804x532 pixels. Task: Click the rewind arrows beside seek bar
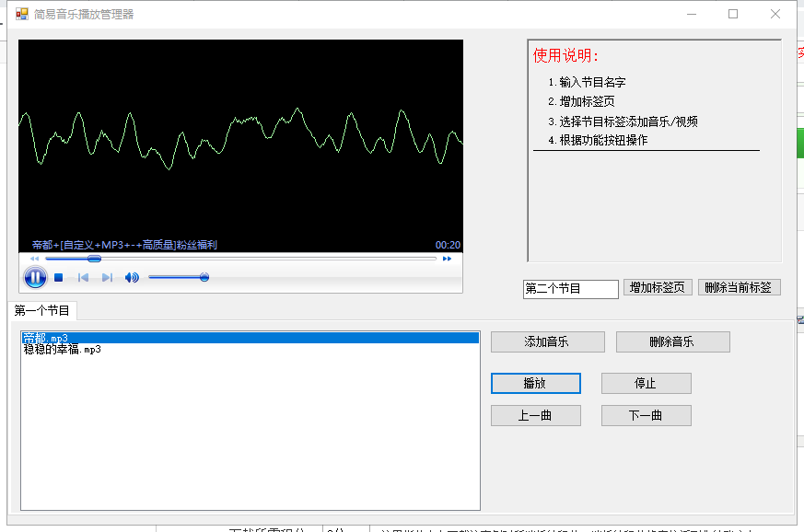35,259
